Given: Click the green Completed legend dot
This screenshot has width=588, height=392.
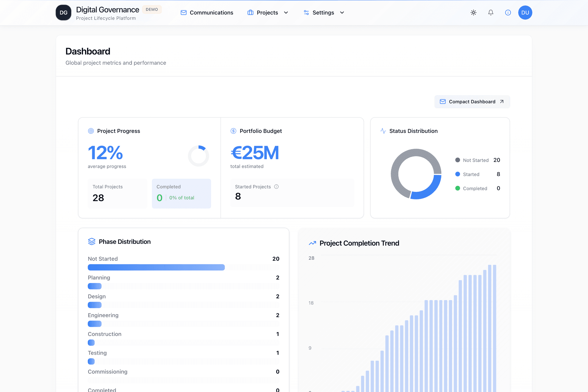Looking at the screenshot, I should click(x=458, y=188).
